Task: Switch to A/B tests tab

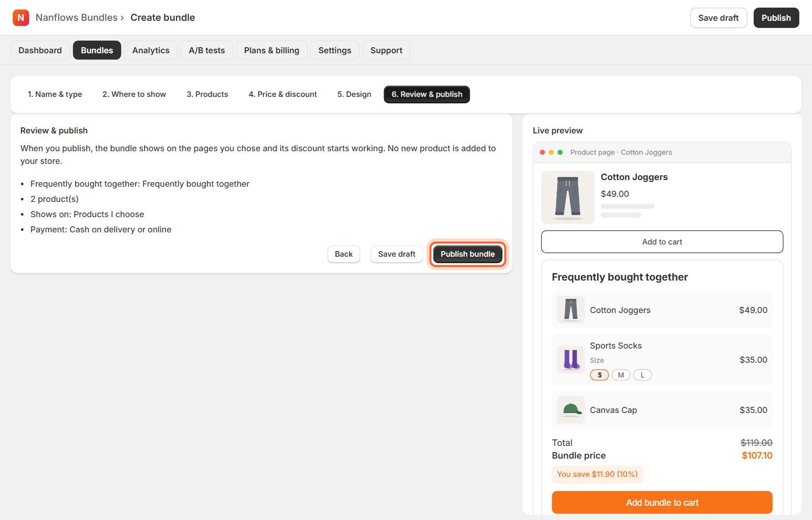Action: point(207,50)
